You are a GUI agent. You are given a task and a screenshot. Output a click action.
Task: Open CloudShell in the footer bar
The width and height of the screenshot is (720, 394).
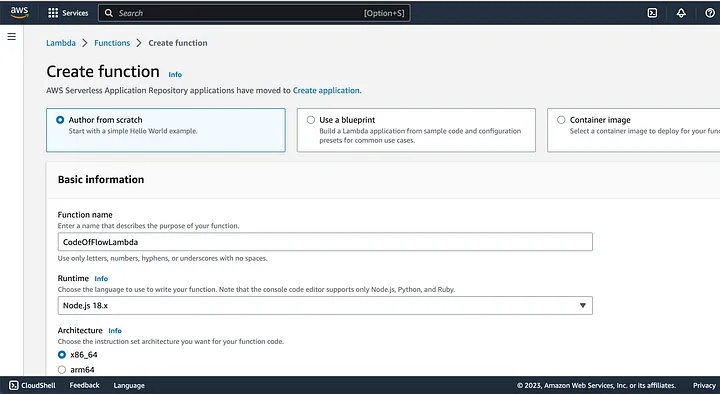(x=32, y=385)
